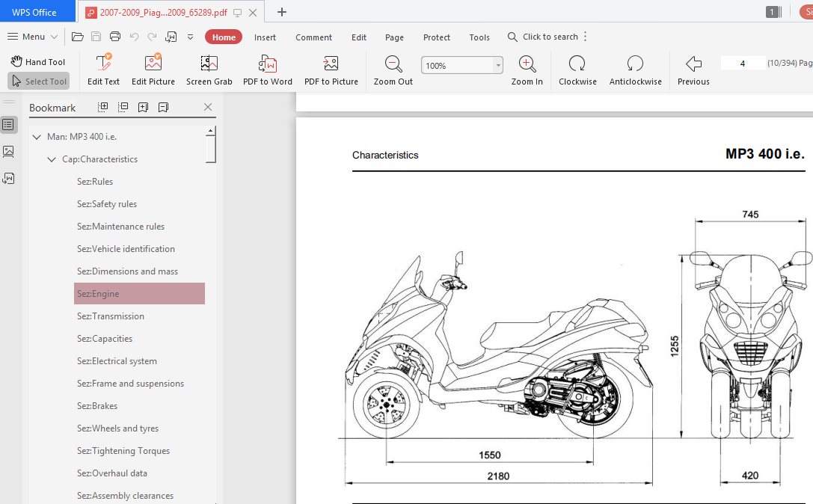Image resolution: width=813 pixels, height=504 pixels.
Task: Select the 'Sez:Overhaul data' bookmark
Action: pos(112,473)
